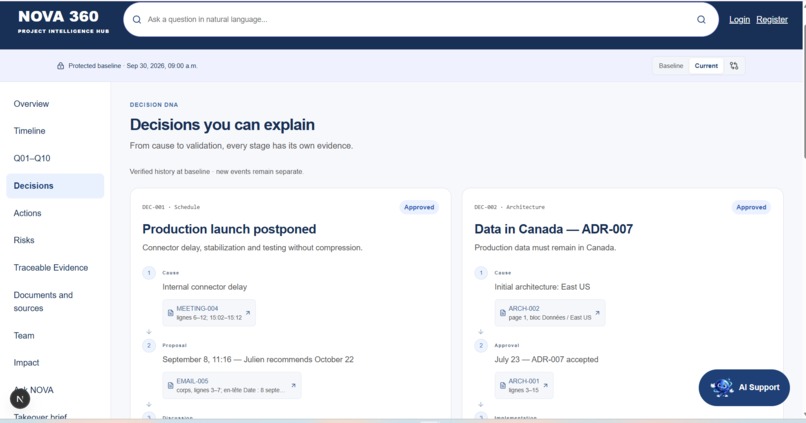806x423 pixels.
Task: Open Ask NOVA in the sidebar
Action: [34, 390]
